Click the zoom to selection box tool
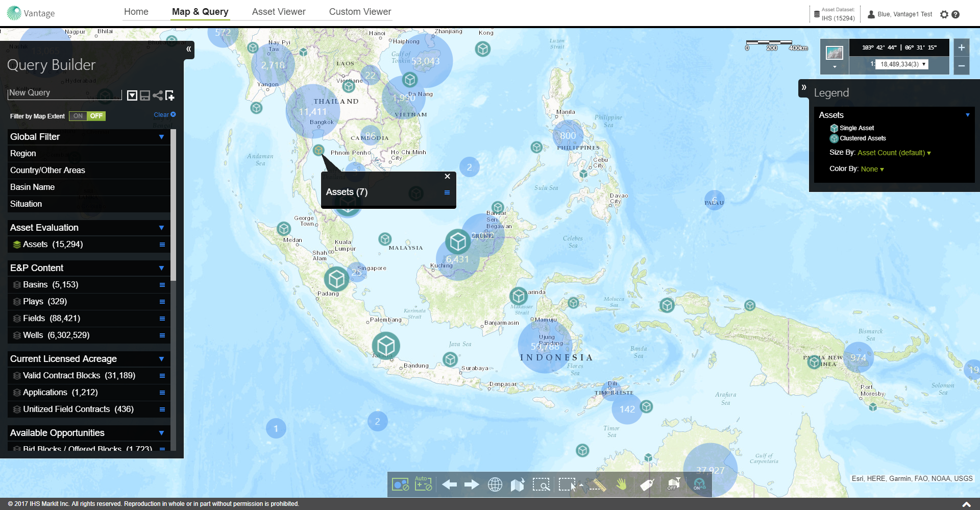The height and width of the screenshot is (510, 980). click(541, 484)
